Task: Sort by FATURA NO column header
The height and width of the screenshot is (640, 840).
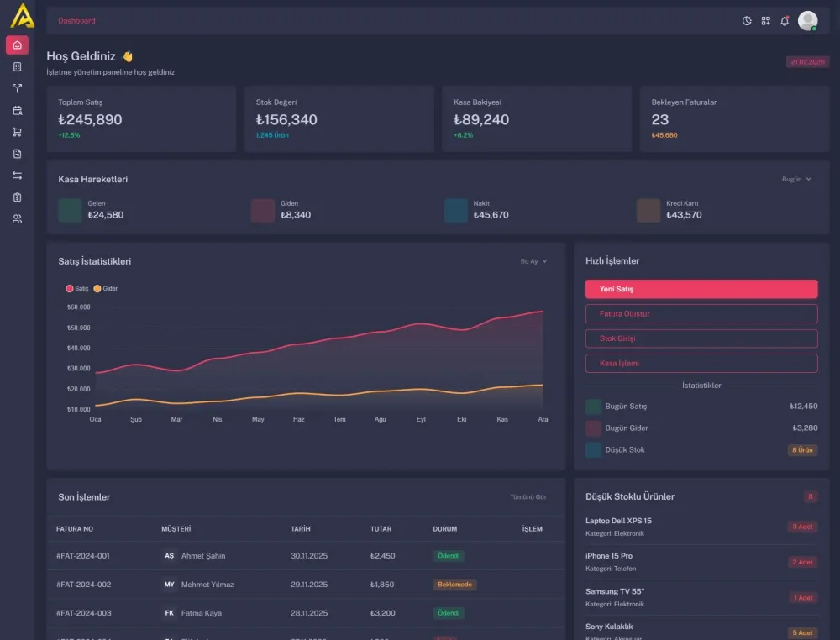Action: 75,529
